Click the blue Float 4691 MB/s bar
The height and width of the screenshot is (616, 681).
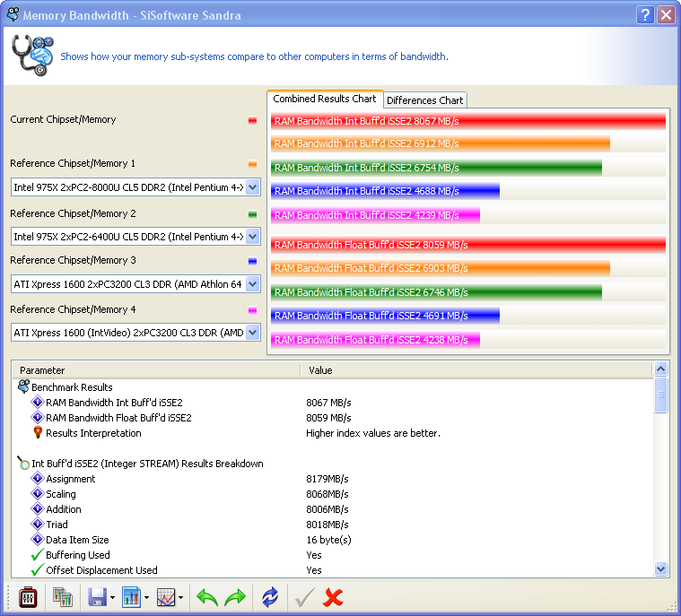point(385,316)
